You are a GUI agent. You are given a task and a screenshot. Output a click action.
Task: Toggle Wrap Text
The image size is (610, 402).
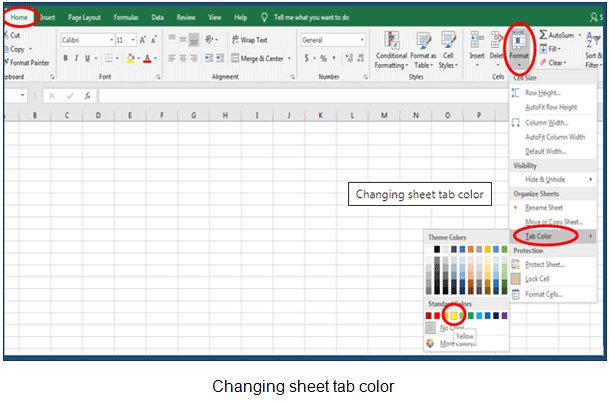pos(250,40)
